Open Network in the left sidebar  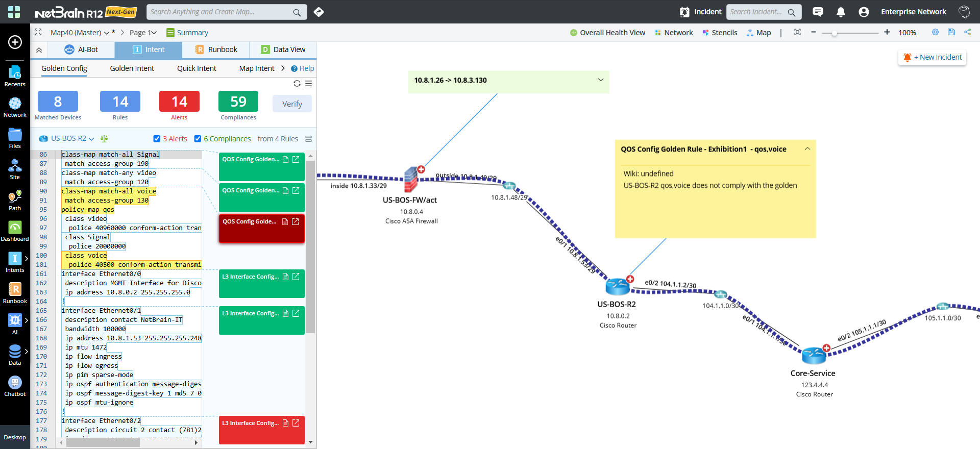(15, 107)
